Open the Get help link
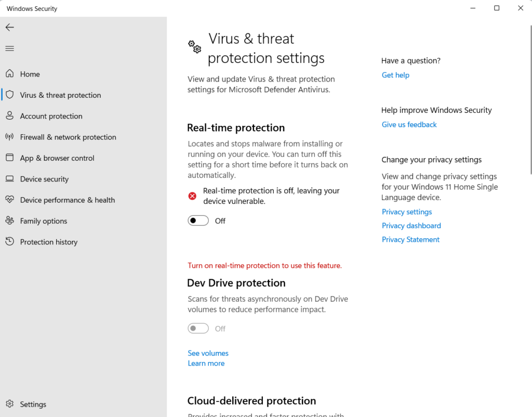This screenshot has height=417, width=532. click(395, 75)
